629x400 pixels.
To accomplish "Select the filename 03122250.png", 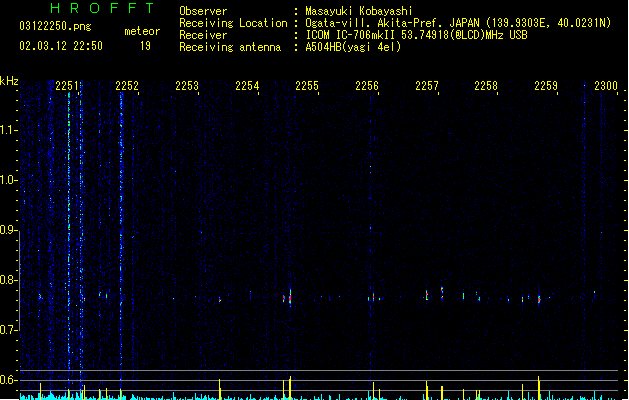I will click(x=55, y=26).
